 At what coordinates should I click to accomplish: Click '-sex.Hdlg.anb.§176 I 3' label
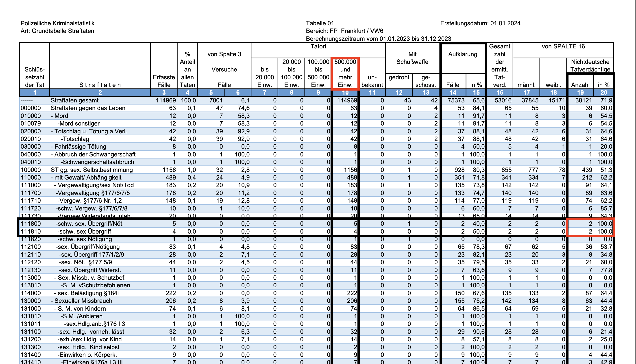95,324
